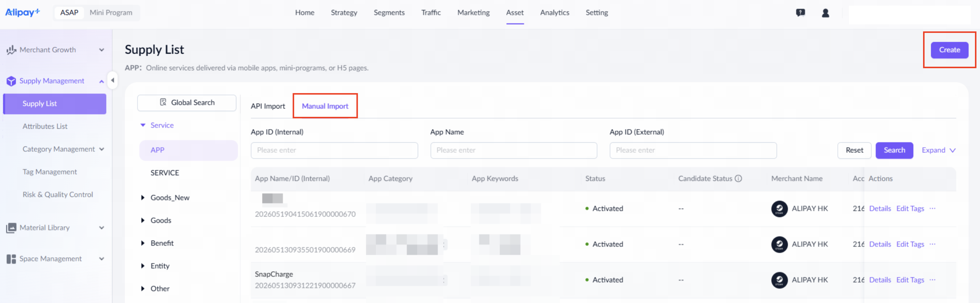Open Tag Management in sidebar
The height and width of the screenshot is (303, 980).
click(50, 172)
